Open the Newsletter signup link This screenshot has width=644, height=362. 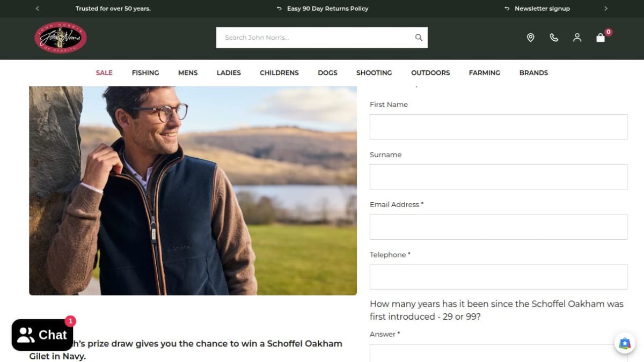click(542, 9)
